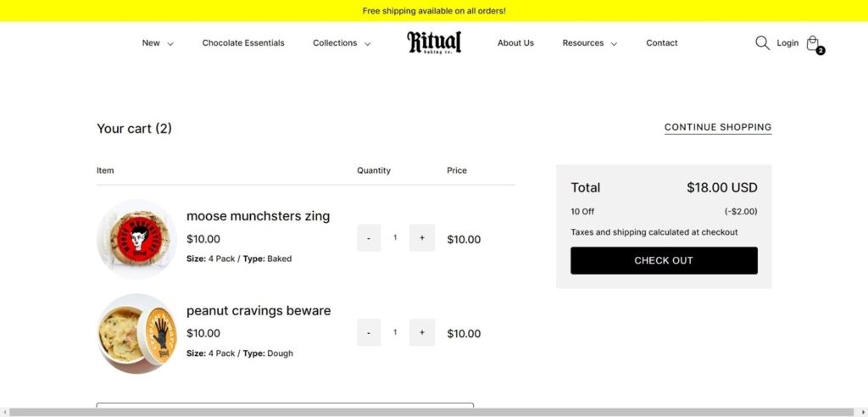Decrease peanut cravings beware quantity
The image size is (868, 417).
369,332
